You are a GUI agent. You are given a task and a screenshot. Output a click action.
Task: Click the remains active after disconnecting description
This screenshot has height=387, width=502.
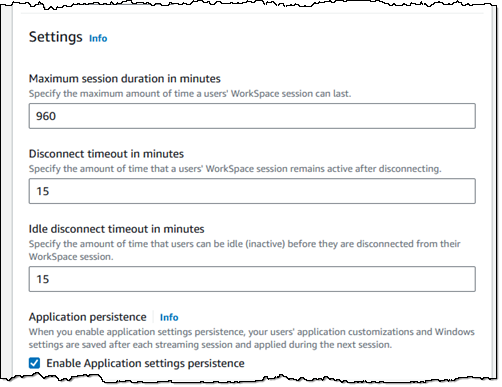point(235,169)
